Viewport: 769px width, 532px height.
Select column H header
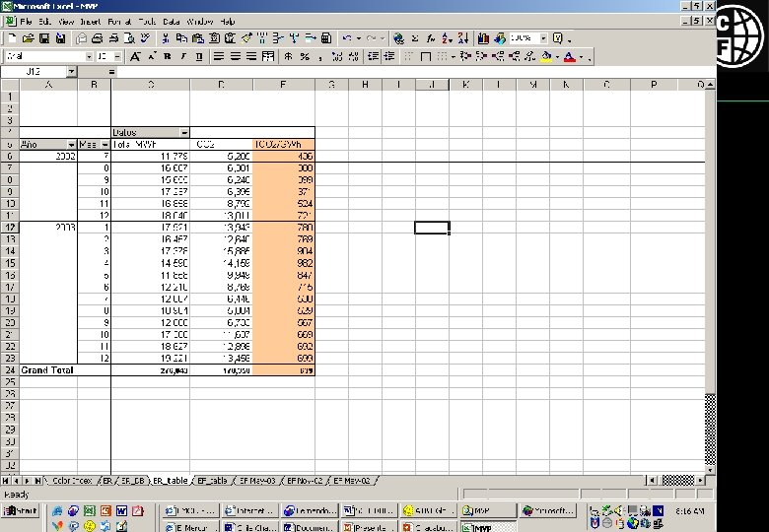pos(365,85)
